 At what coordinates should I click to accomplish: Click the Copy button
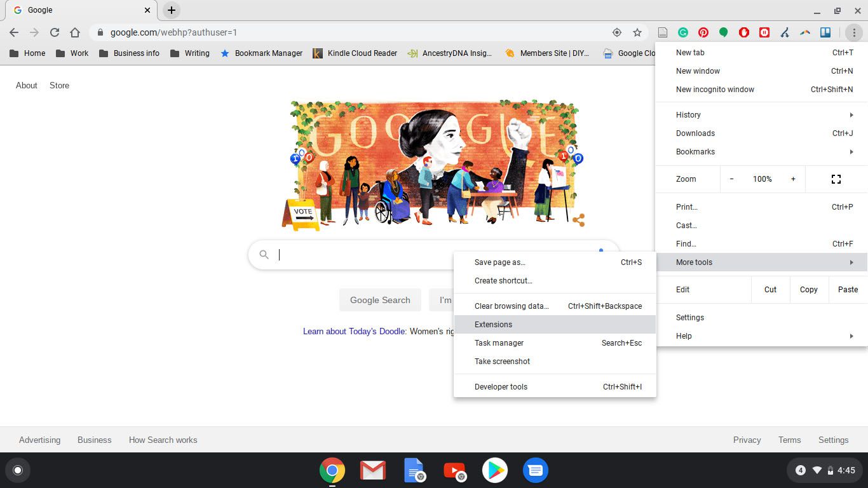[809, 290]
